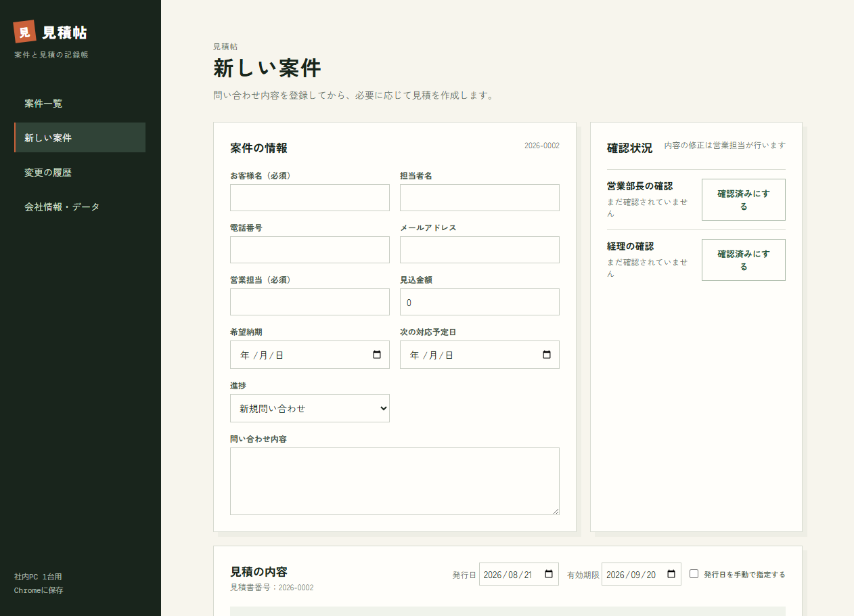Image resolution: width=854 pixels, height=616 pixels.
Task: Click the 発行日 date value 2026/08/21
Action: (x=508, y=574)
